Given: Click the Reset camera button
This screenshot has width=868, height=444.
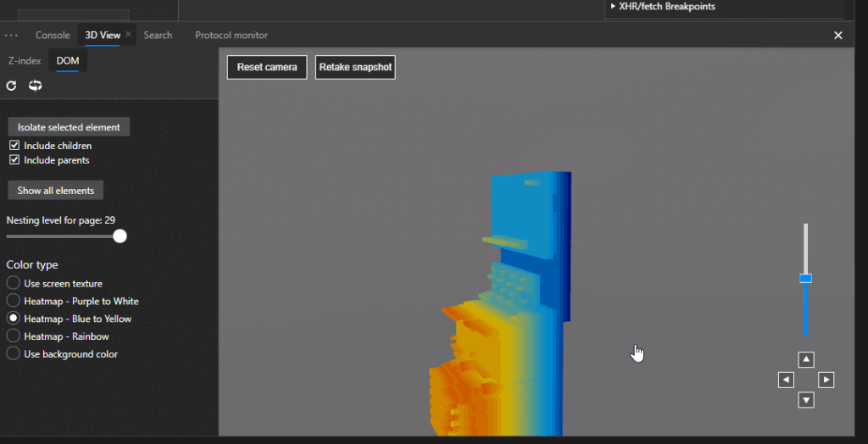Looking at the screenshot, I should 267,68.
